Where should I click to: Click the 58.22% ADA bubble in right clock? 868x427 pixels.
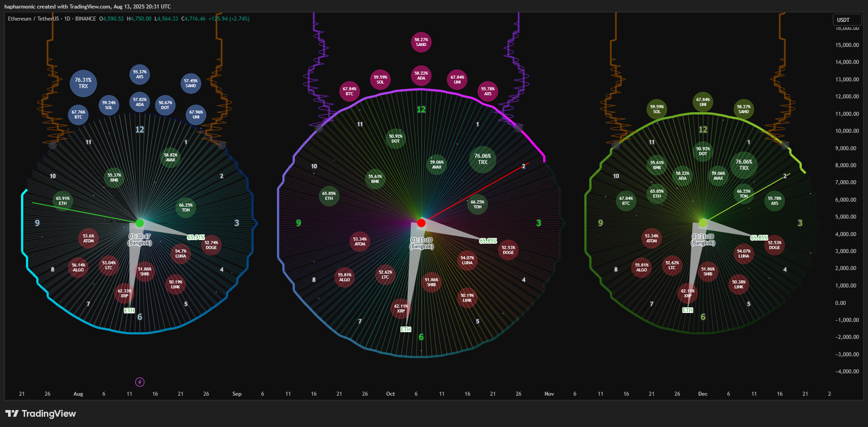click(682, 176)
